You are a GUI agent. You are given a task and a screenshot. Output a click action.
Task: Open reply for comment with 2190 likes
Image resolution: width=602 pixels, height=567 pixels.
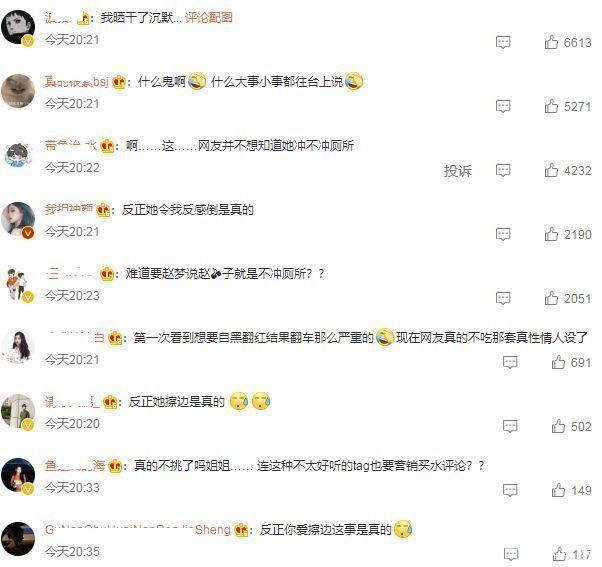503,234
